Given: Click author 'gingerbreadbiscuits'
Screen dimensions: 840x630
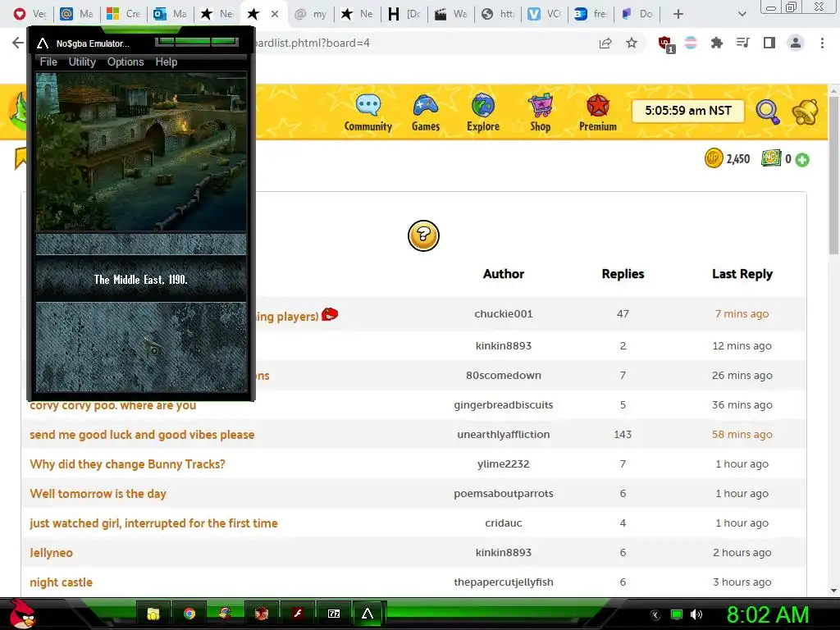Looking at the screenshot, I should tap(504, 405).
